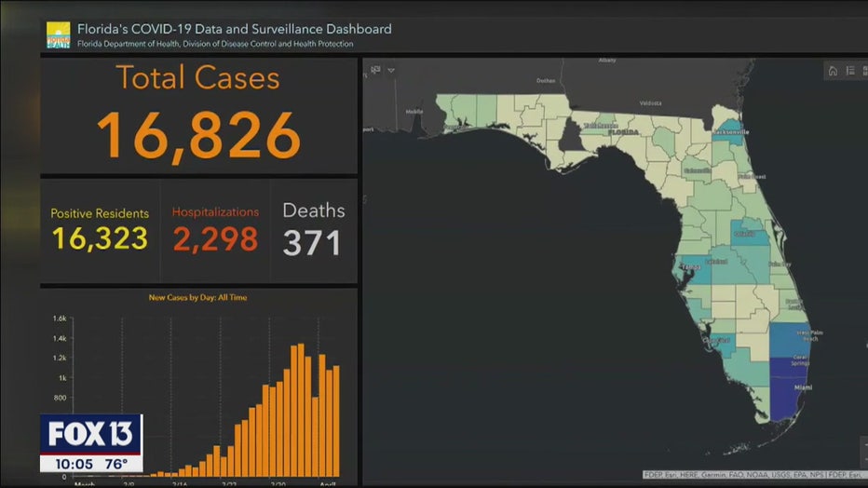Click the teal Jacksonville county on map
Viewport: 868px width, 488px height.
point(726,131)
